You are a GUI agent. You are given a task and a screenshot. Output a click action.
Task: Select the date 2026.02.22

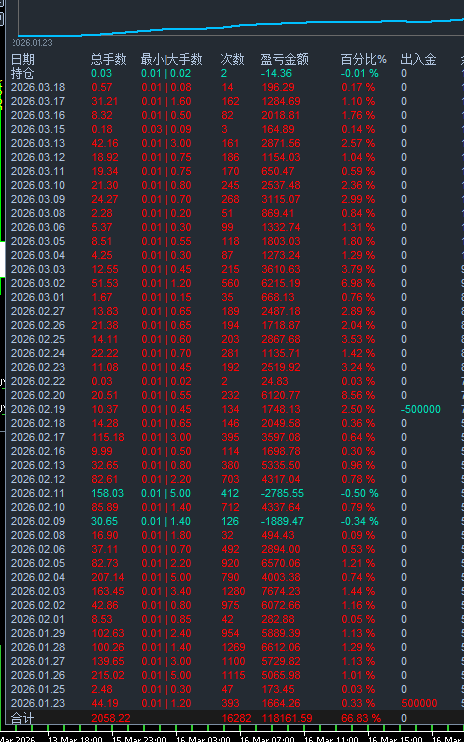point(38,381)
